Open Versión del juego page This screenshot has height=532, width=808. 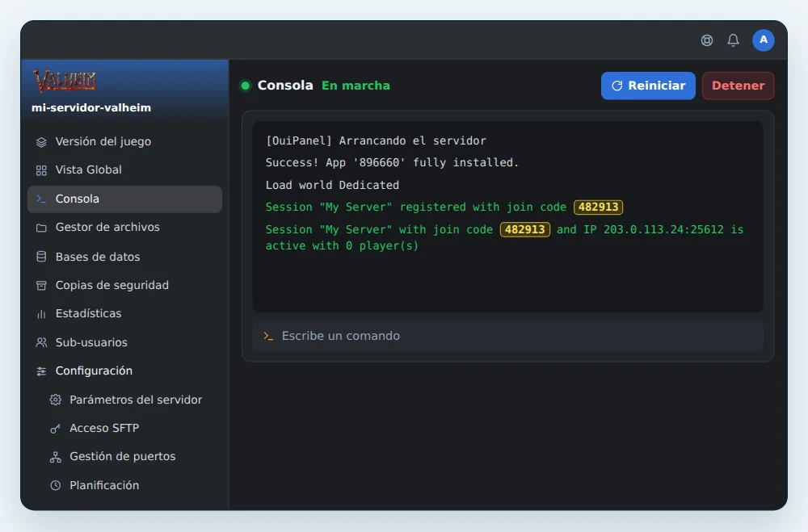click(124, 141)
